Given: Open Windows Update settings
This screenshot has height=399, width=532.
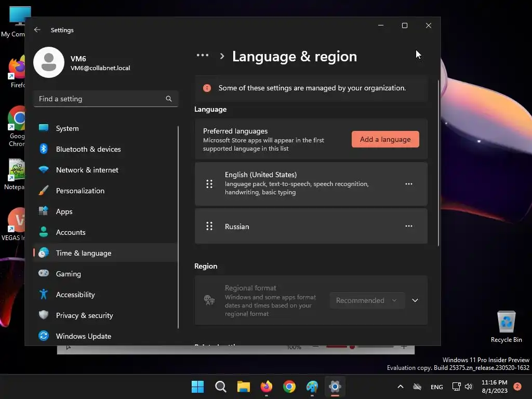Looking at the screenshot, I should [x=105, y=336].
